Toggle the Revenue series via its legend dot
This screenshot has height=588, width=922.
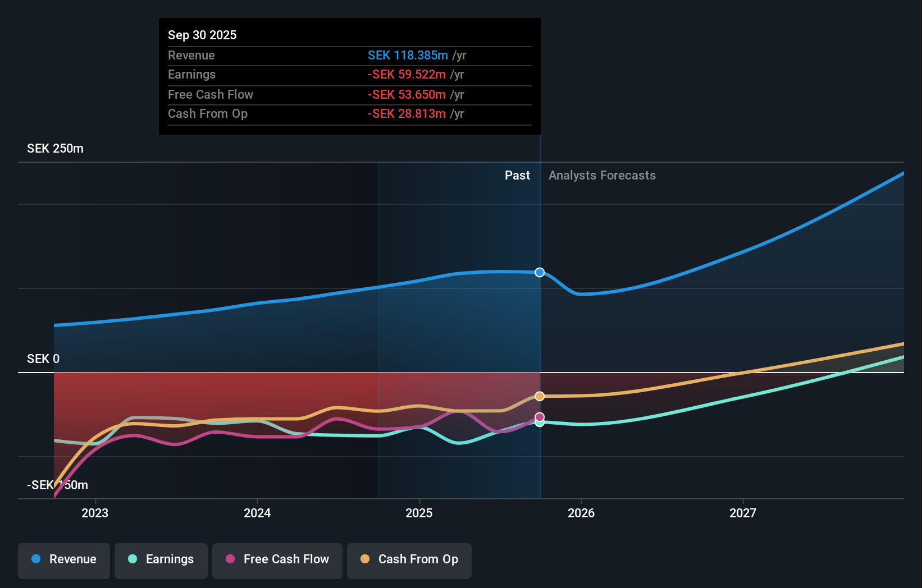[x=35, y=559]
